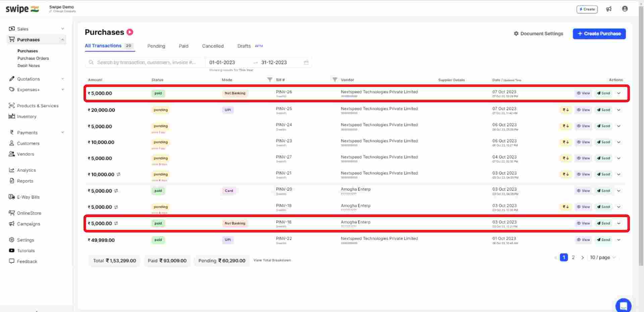
Task: Click the Create button in header
Action: 587,9
